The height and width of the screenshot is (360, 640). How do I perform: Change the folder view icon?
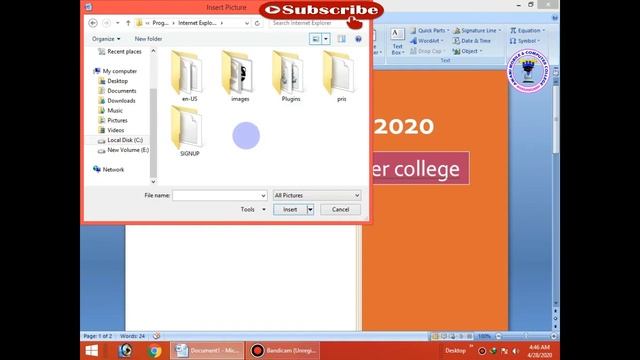tap(316, 39)
